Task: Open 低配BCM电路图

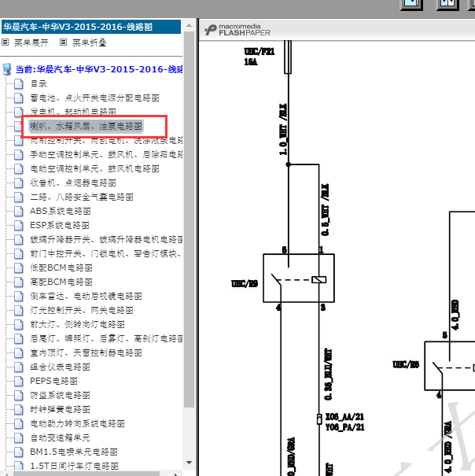Action: 61,268
